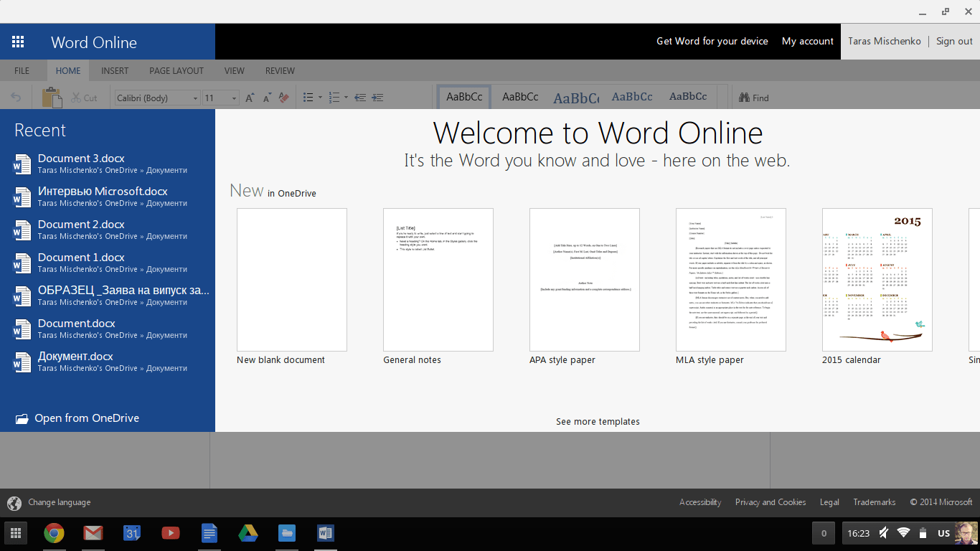Switch to the INSERT ribbon tab
The image size is (980, 551).
pos(115,71)
